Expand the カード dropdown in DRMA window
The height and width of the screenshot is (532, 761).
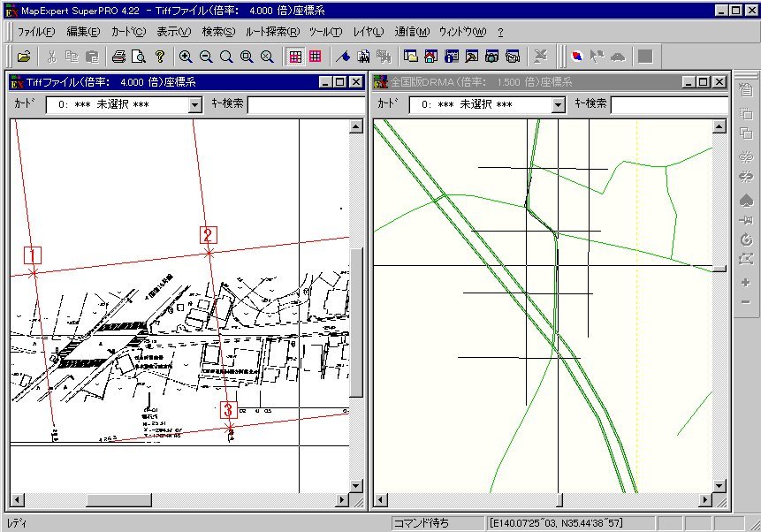pyautogui.click(x=558, y=104)
